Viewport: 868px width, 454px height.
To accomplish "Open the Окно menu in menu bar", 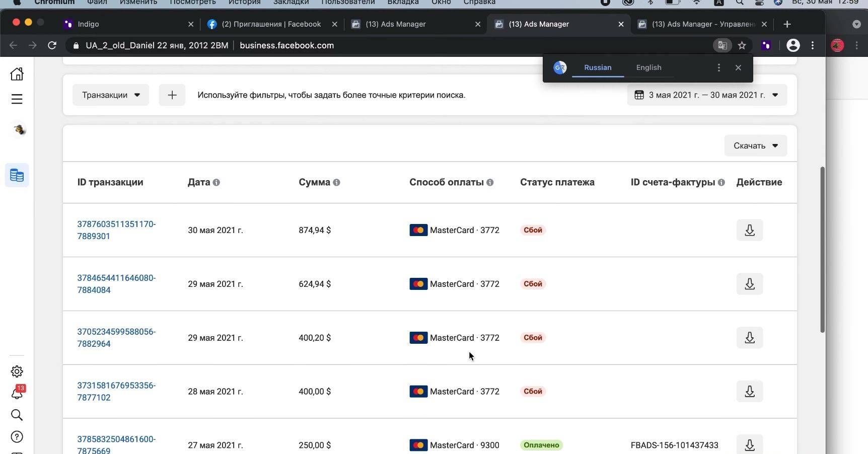I will point(441,3).
